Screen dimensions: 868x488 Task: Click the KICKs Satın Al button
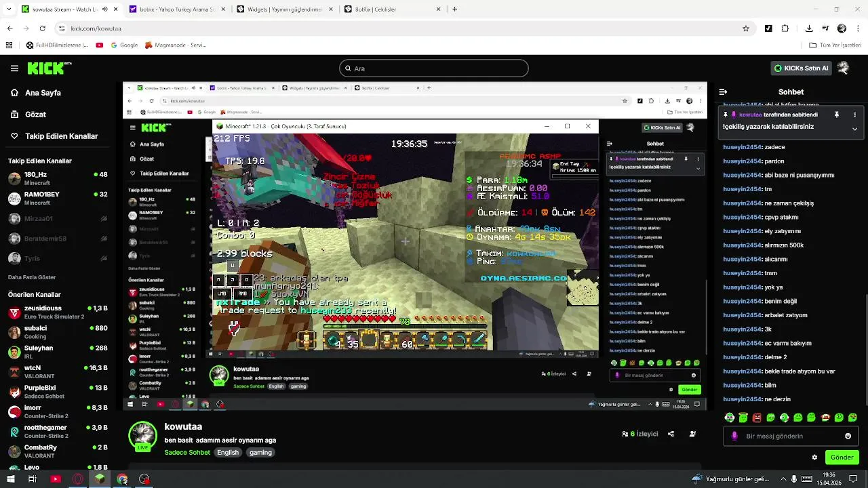coord(802,68)
